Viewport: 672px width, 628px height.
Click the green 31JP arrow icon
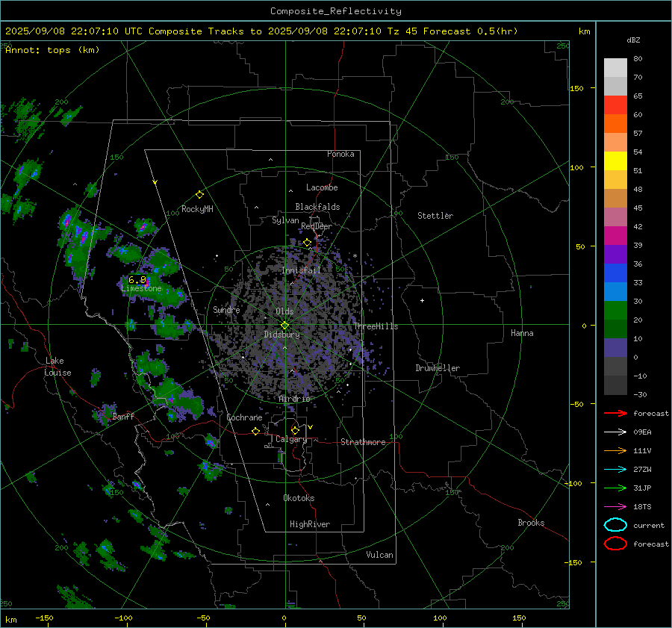615,488
